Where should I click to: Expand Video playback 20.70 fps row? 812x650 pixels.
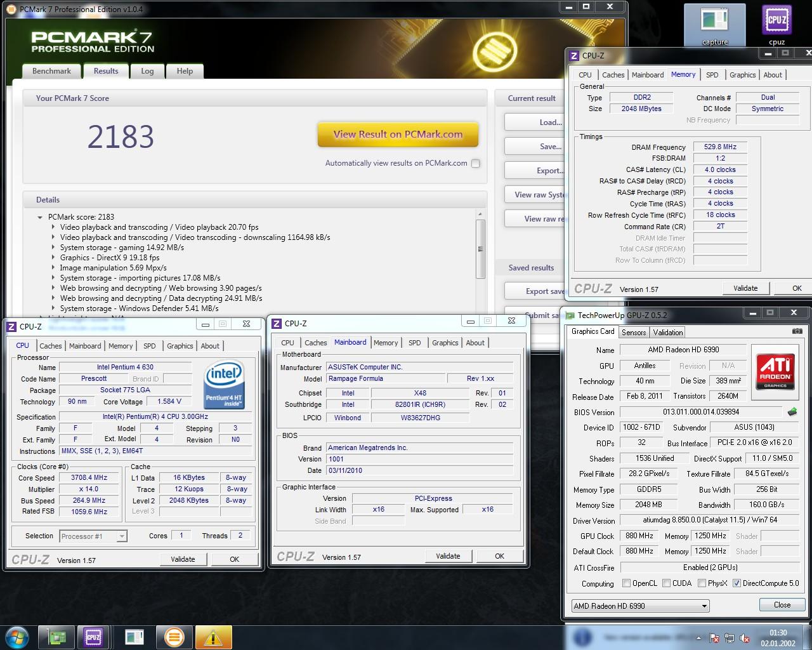pyautogui.click(x=53, y=227)
